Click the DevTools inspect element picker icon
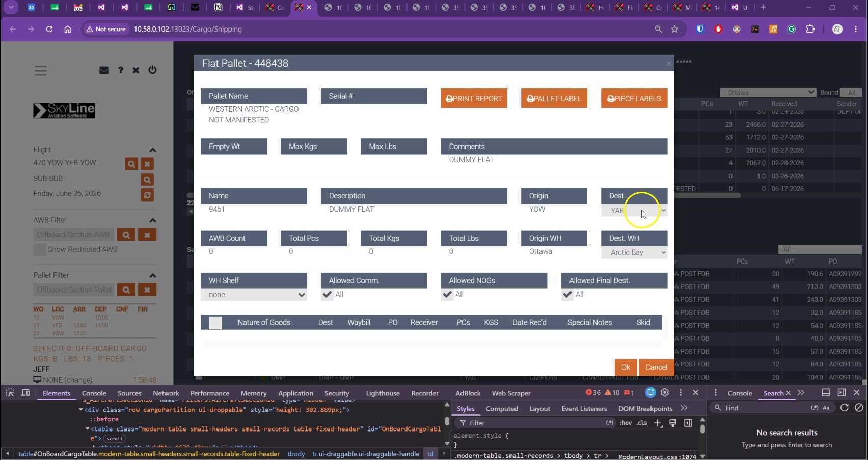The image size is (868, 460). click(x=10, y=393)
